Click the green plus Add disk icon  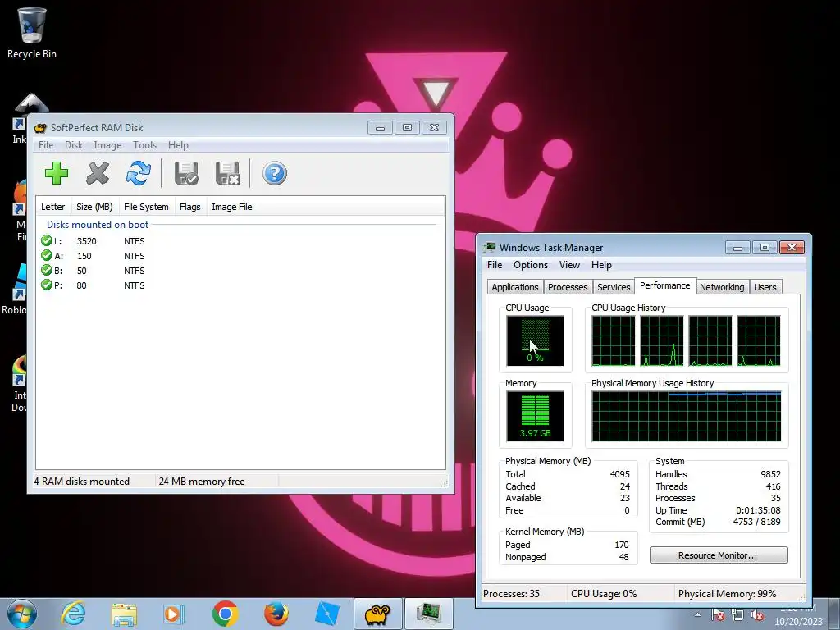pyautogui.click(x=57, y=174)
